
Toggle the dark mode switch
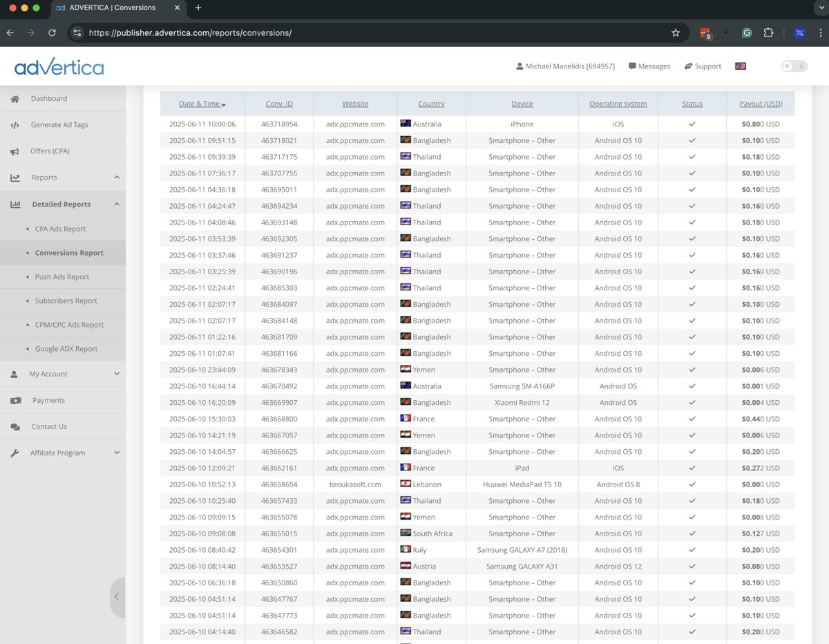coord(794,66)
